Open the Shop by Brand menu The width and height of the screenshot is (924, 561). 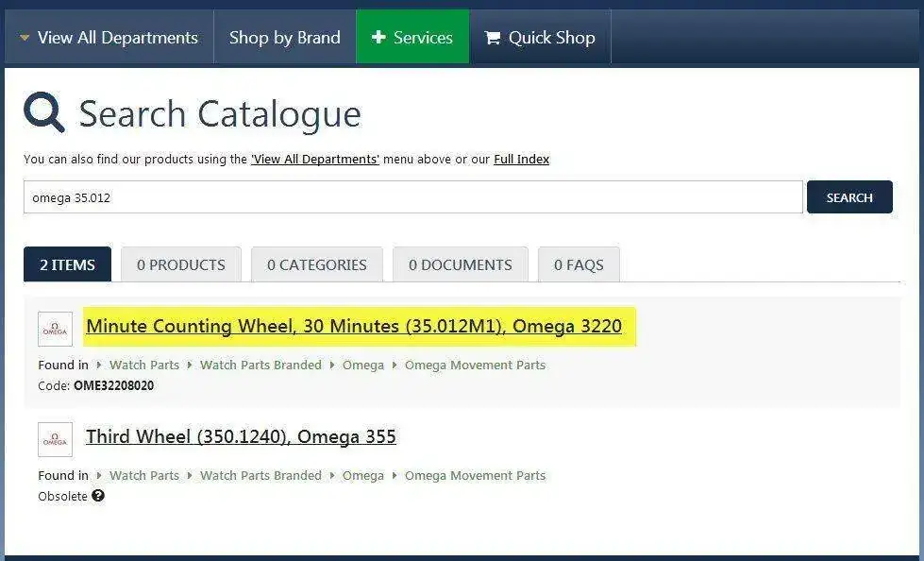285,37
